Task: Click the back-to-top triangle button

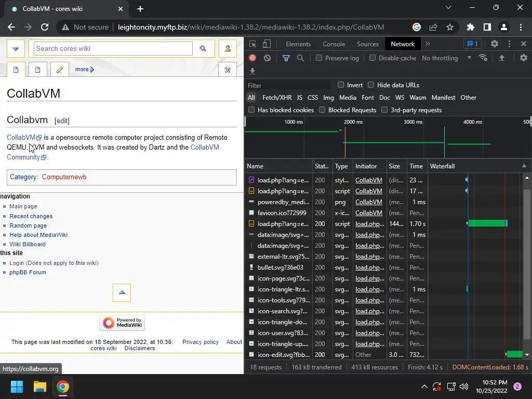Action: coord(122,292)
